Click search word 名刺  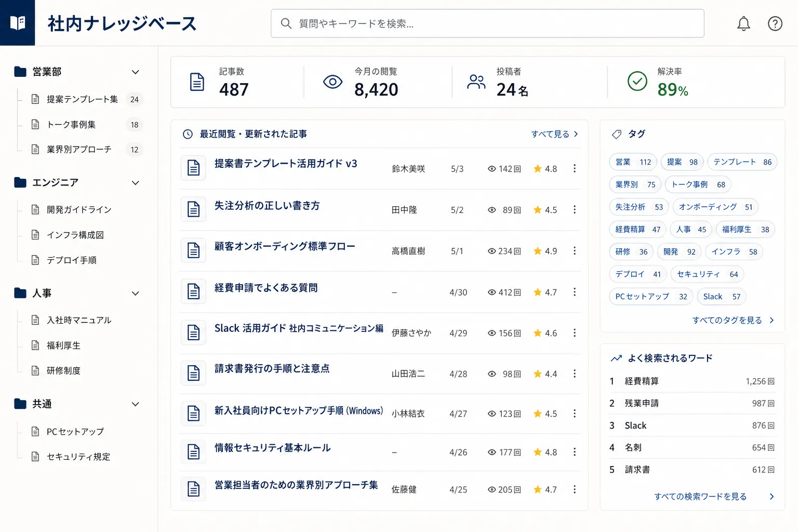[x=633, y=447]
